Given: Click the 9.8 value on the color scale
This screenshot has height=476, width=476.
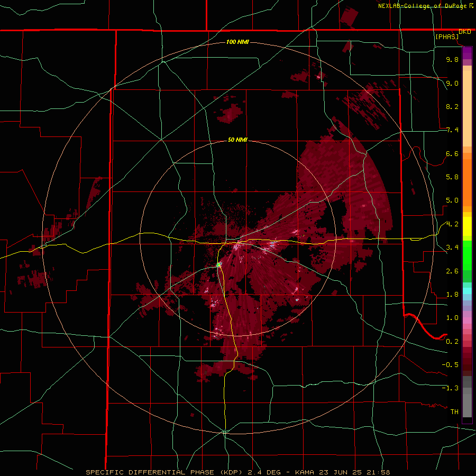Looking at the screenshot, I should point(452,59).
